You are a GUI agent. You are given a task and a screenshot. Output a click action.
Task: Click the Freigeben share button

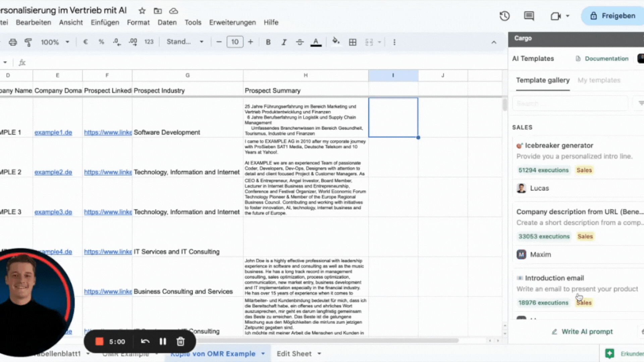[613, 16]
